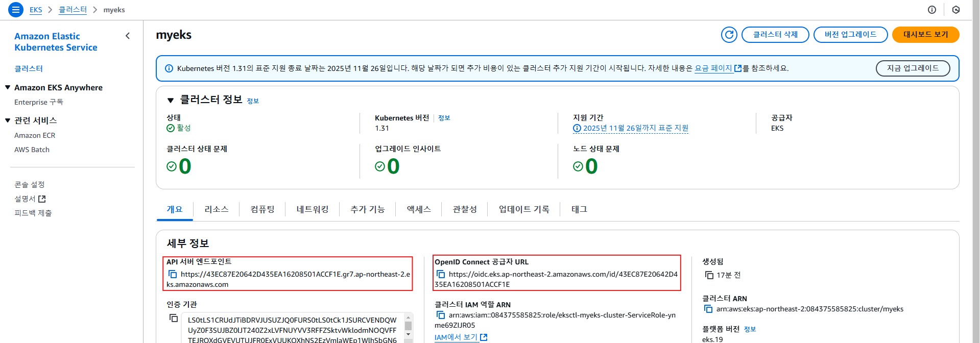
Task: Collapse the 관련 서비스 section
Action: click(x=8, y=120)
